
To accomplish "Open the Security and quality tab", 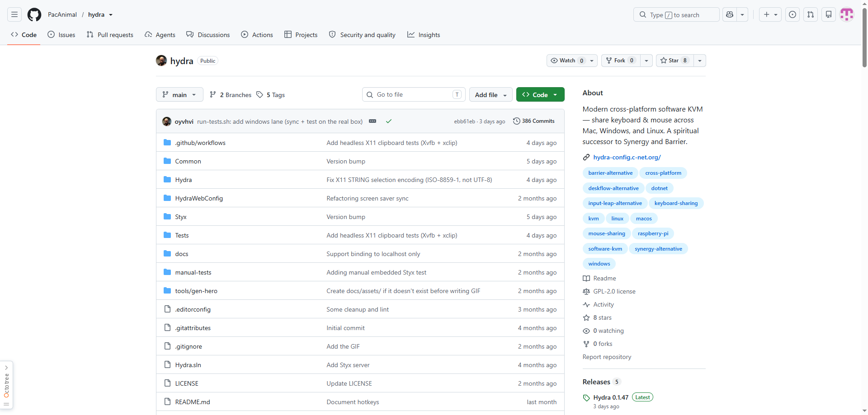I will point(362,35).
